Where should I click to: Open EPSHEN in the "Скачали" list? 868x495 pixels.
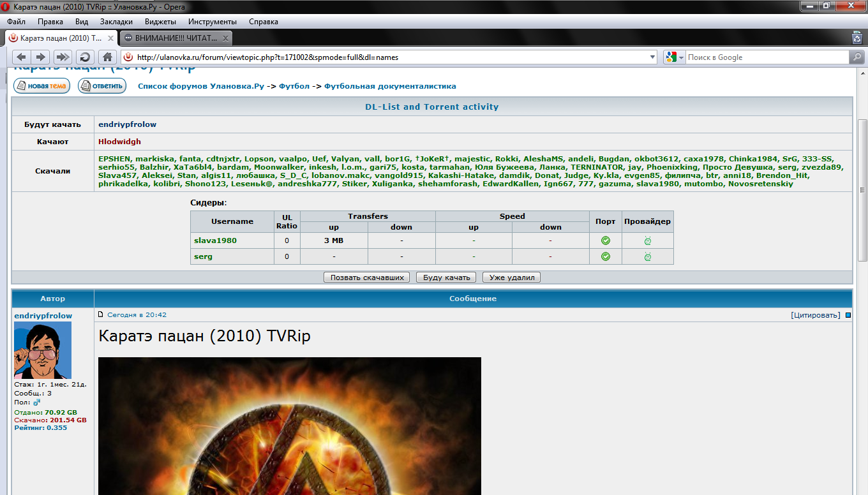tap(114, 159)
